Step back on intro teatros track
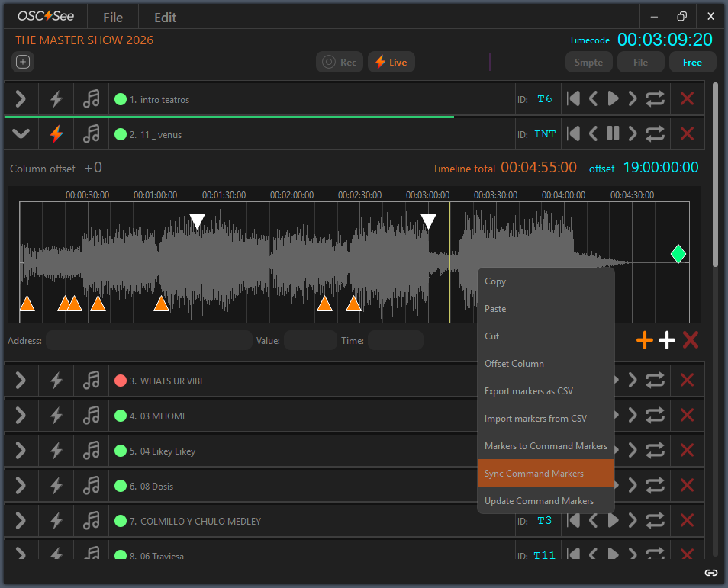The width and height of the screenshot is (728, 588). click(x=594, y=99)
